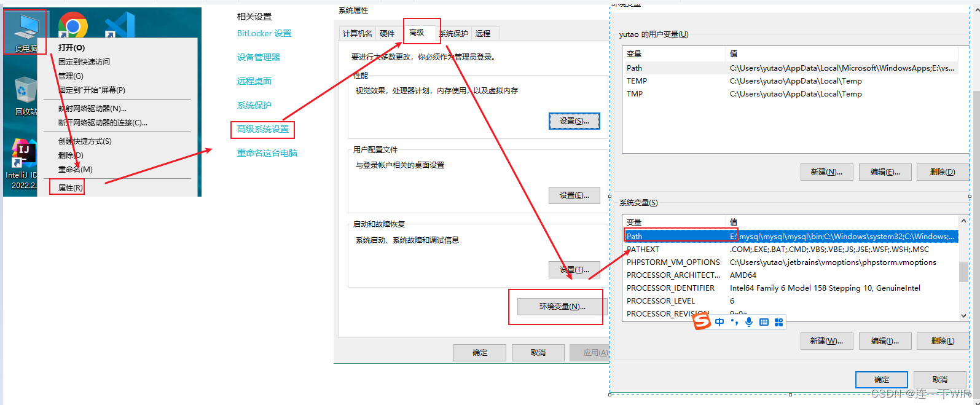The height and width of the screenshot is (405, 980).
Task: Click 取消 in the 系统属性 dialog
Action: coord(538,353)
